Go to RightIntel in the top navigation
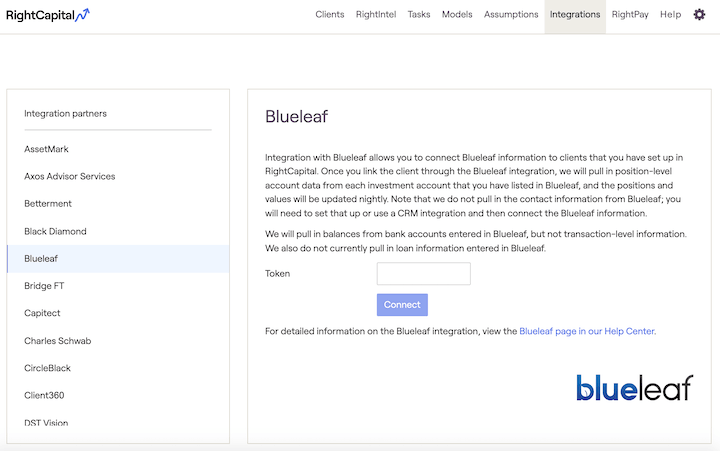The image size is (720, 451). click(376, 15)
